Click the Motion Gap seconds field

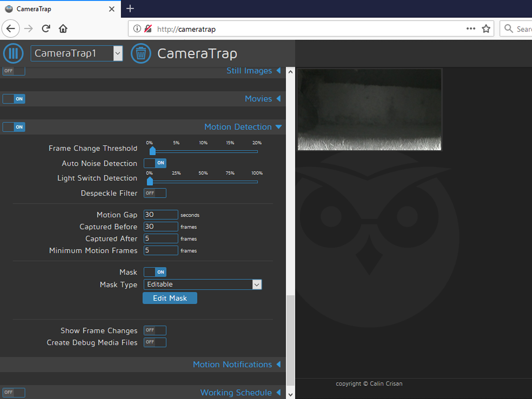point(161,215)
